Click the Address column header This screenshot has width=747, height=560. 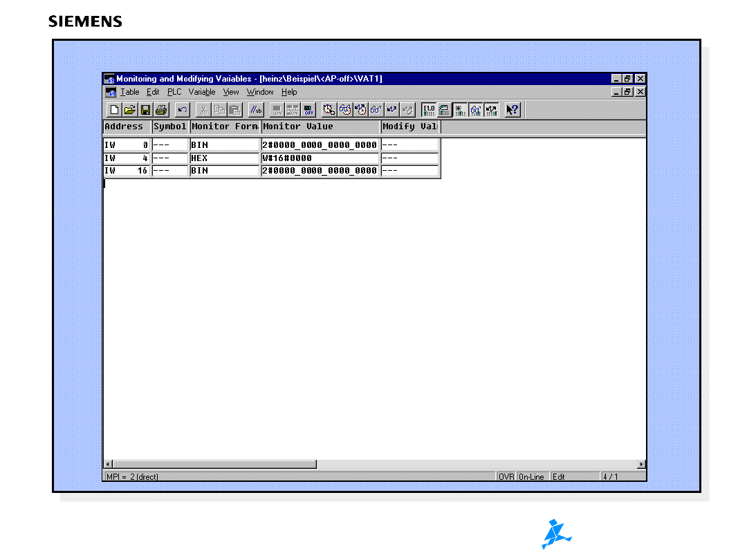click(x=127, y=127)
